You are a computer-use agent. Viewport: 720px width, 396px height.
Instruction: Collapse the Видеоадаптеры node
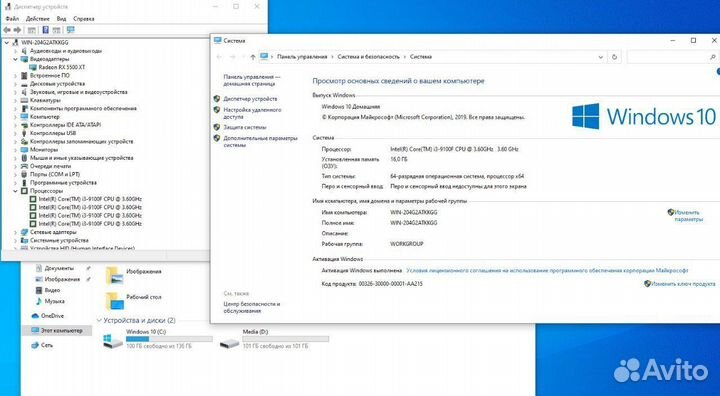15,59
